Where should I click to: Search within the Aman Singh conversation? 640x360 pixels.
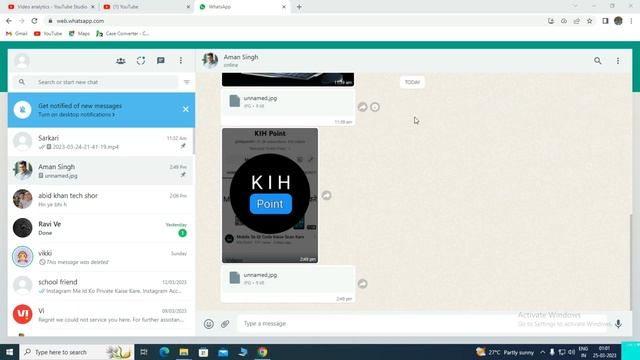(x=598, y=61)
